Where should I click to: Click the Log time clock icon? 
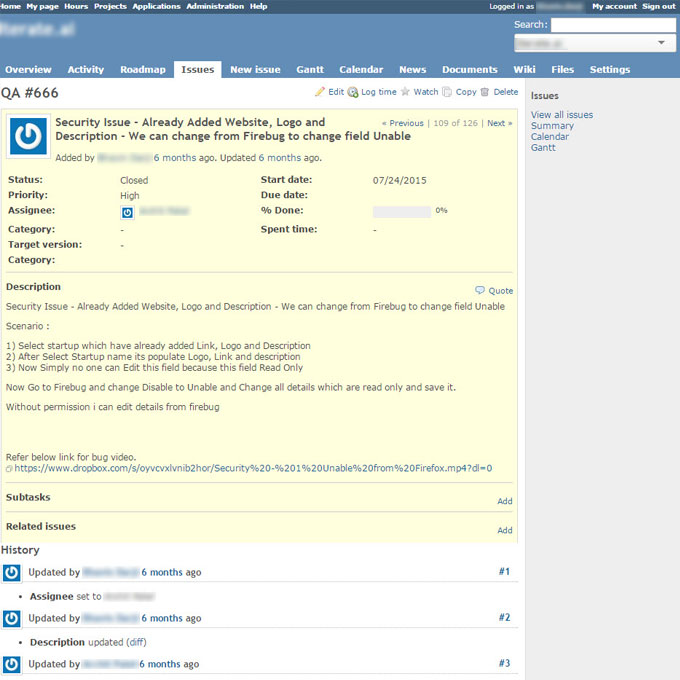coord(353,92)
